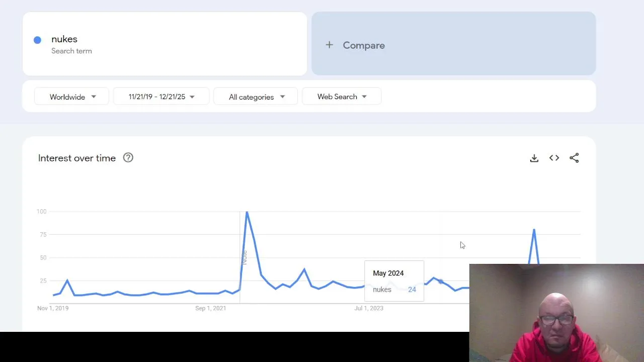Image resolution: width=644 pixels, height=362 pixels.
Task: Click the second tall spike near 75
Action: coord(534,230)
